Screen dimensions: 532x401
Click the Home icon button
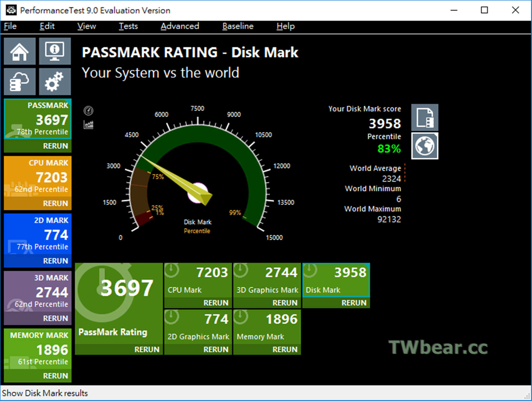(20, 51)
